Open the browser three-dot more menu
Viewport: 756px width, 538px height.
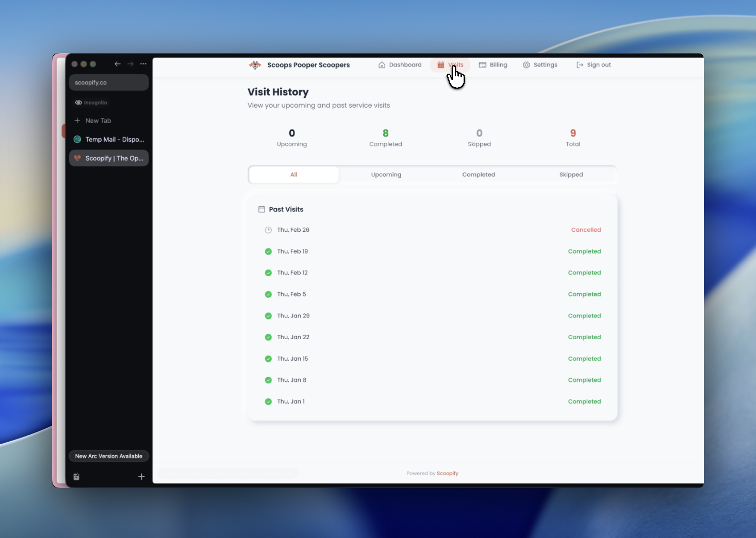click(x=143, y=64)
